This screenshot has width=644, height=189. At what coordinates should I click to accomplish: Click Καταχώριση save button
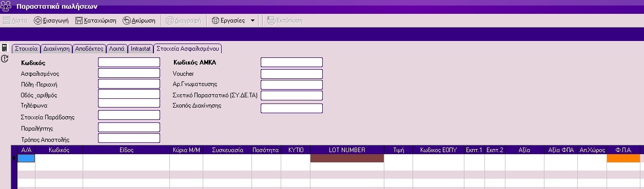[96, 20]
